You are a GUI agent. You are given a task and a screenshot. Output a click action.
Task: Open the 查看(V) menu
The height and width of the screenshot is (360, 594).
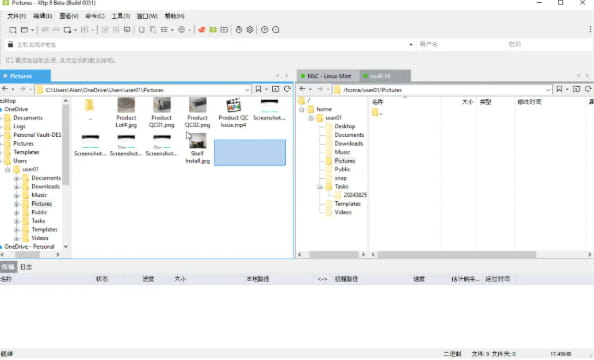pos(69,16)
